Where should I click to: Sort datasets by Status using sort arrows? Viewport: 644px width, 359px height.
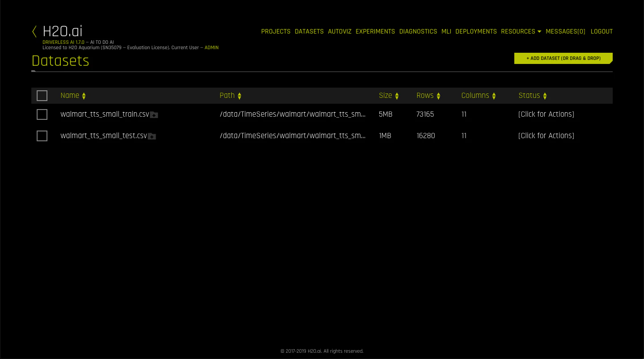point(545,96)
